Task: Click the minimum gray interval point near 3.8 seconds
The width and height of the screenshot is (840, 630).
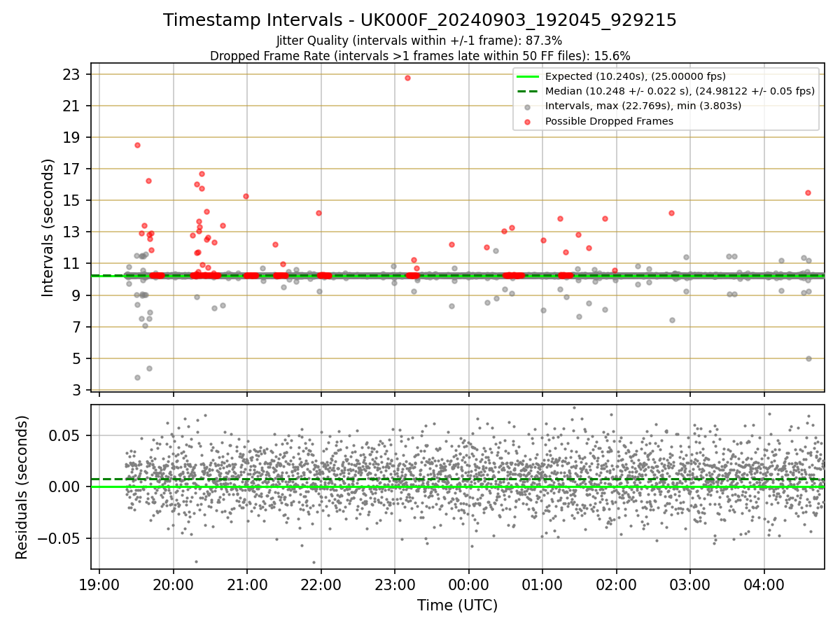Action: [x=137, y=377]
